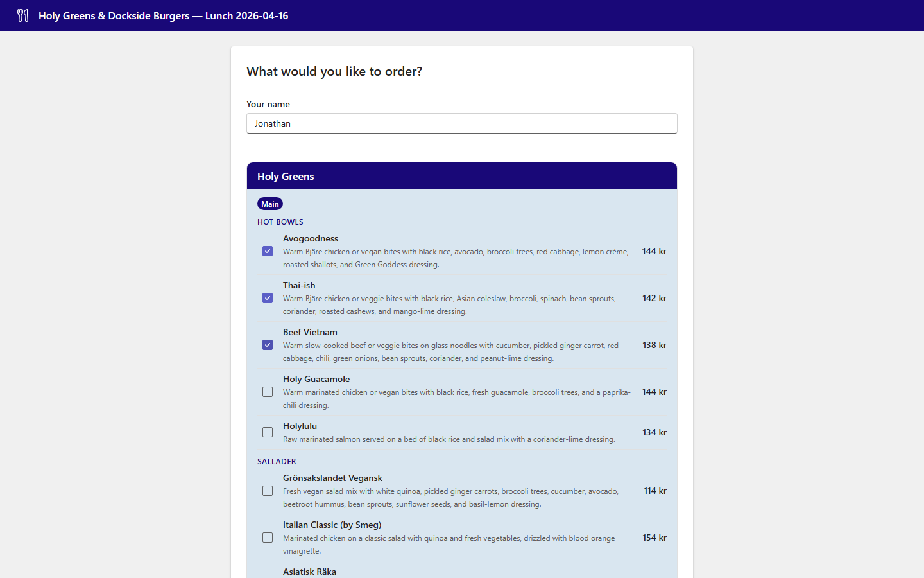The height and width of the screenshot is (578, 924).
Task: Click the page title in the header bar
Action: [164, 15]
